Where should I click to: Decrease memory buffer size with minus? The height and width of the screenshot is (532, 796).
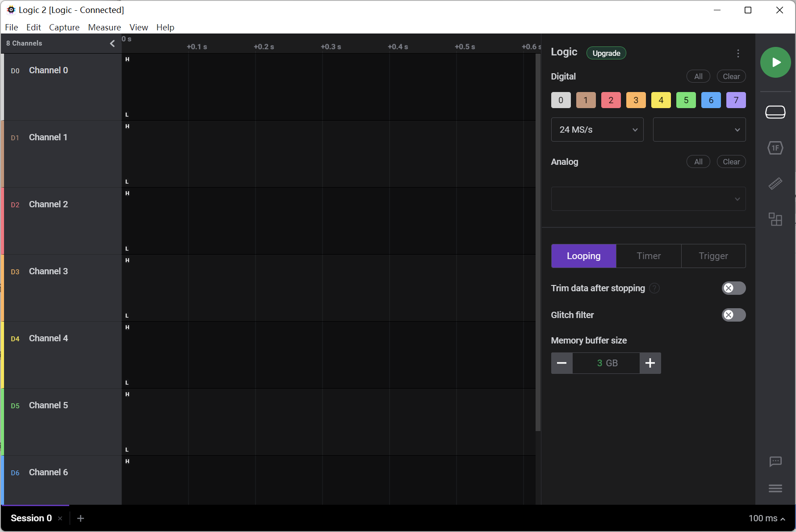[562, 363]
